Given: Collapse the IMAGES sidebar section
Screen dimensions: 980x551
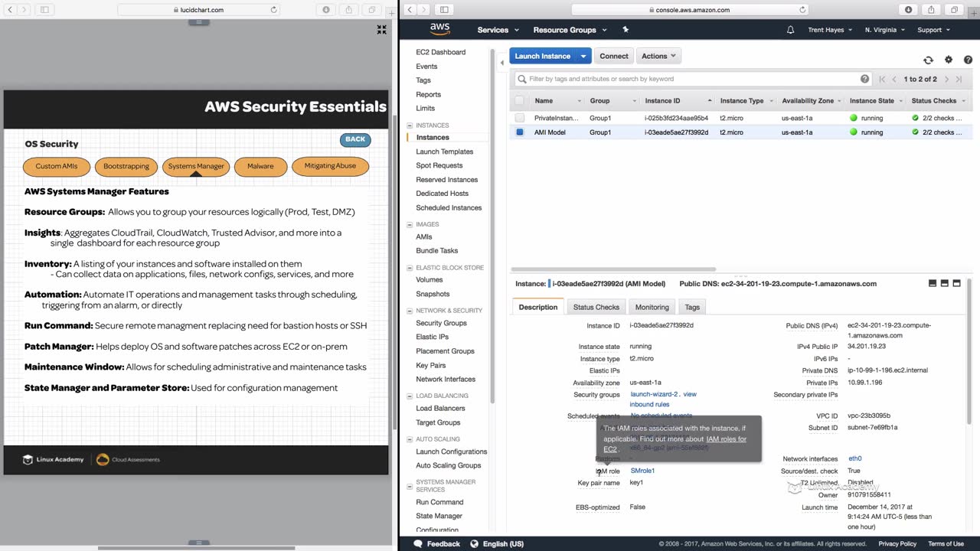Looking at the screenshot, I should pos(410,224).
